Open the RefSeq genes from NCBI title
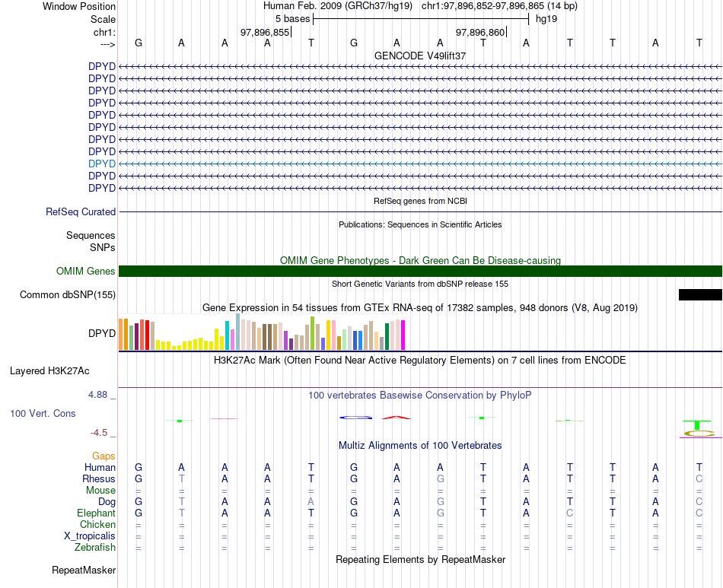723x588 pixels. pos(421,201)
